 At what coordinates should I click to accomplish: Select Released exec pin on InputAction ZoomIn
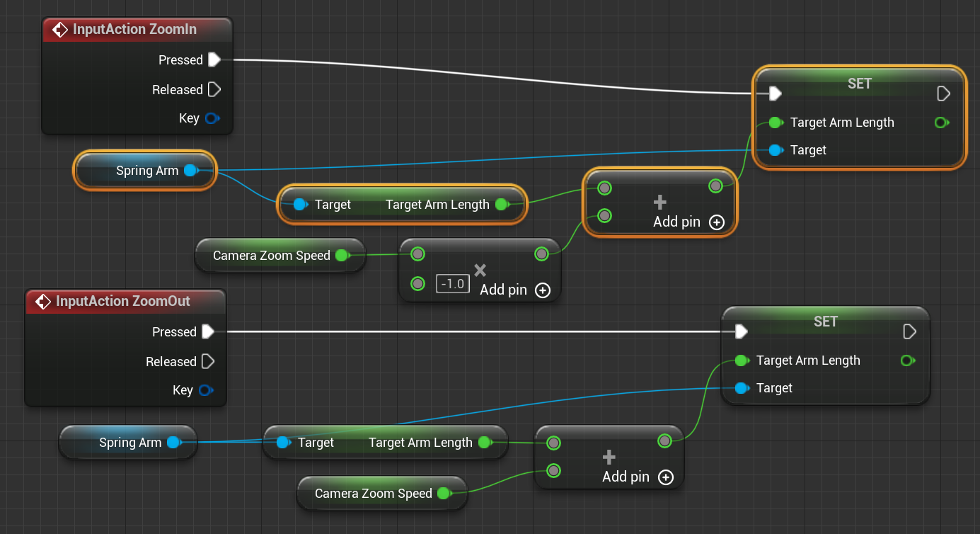[x=214, y=90]
